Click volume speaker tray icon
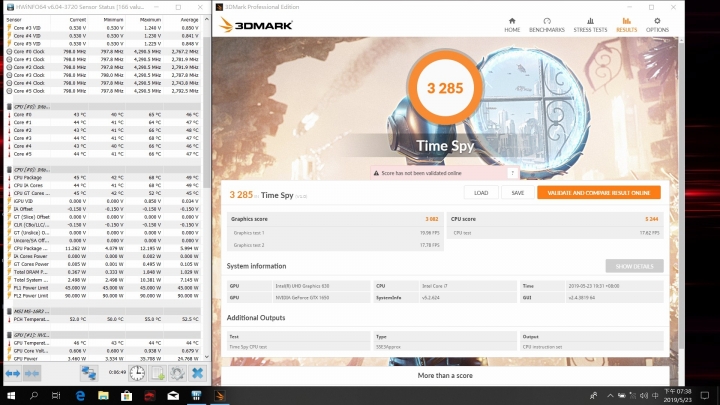 (x=644, y=395)
